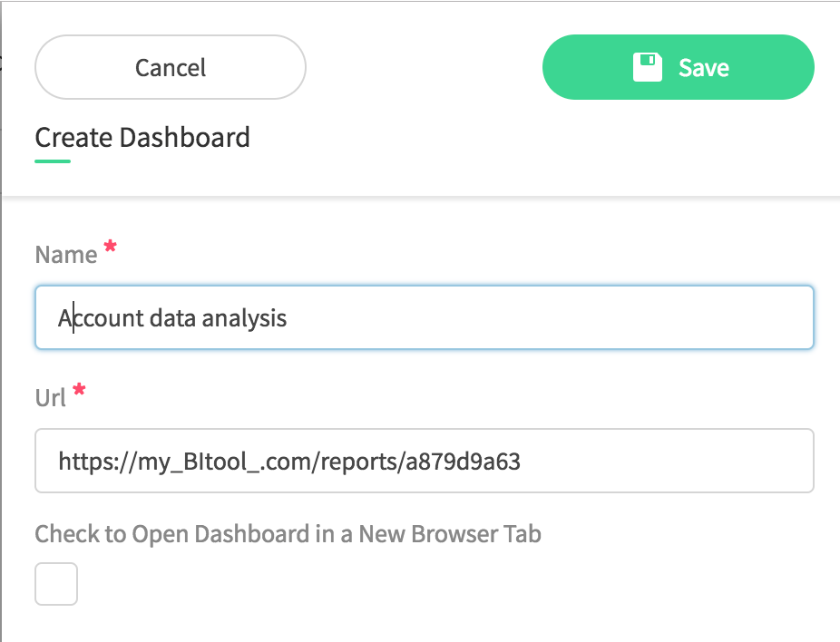Place cursor on 'a879d9a63' in the URL
This screenshot has width=840, height=642.
click(x=463, y=461)
